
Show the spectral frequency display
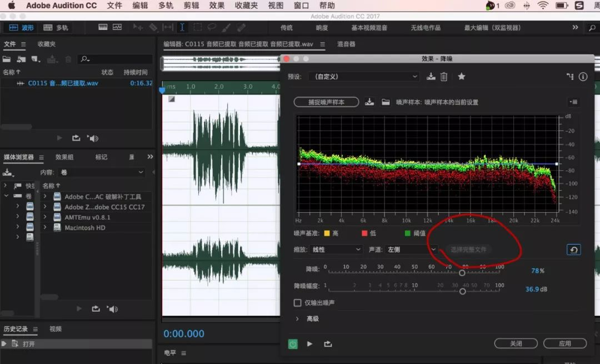click(103, 27)
